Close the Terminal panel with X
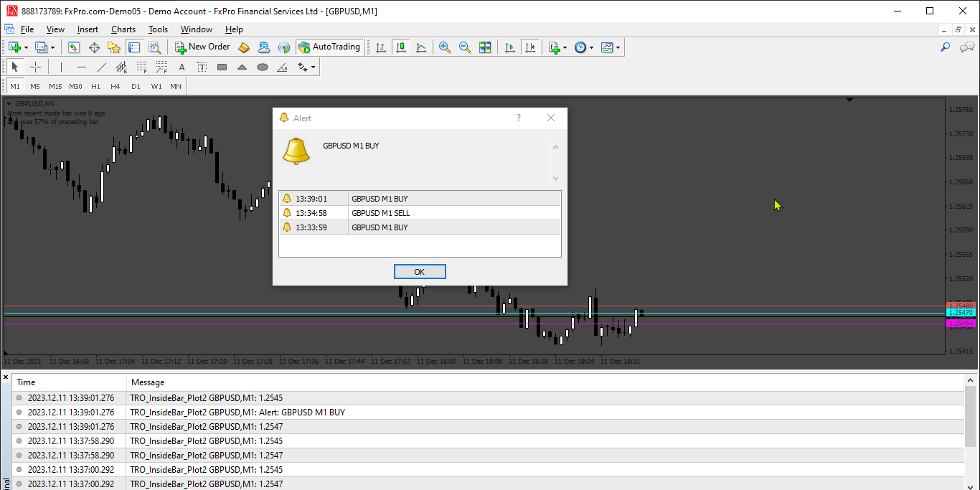980x490 pixels. (x=6, y=377)
